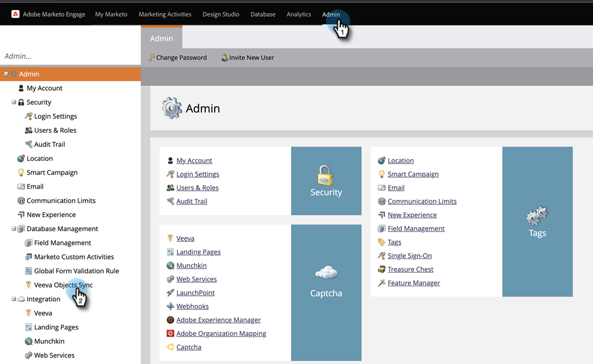This screenshot has height=364, width=593.
Task: Click the person icon next to My Account in tree
Action: coord(21,88)
